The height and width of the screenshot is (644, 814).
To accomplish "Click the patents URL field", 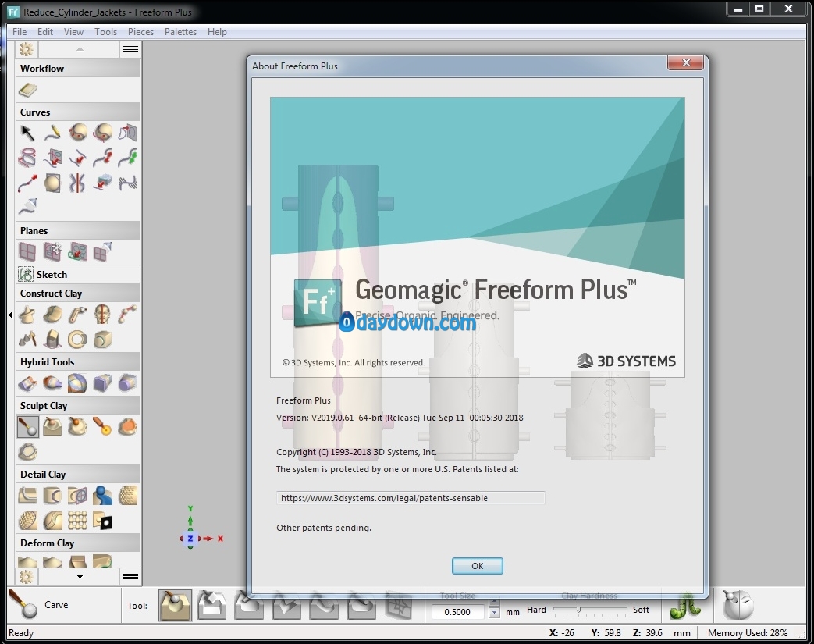I will 410,498.
